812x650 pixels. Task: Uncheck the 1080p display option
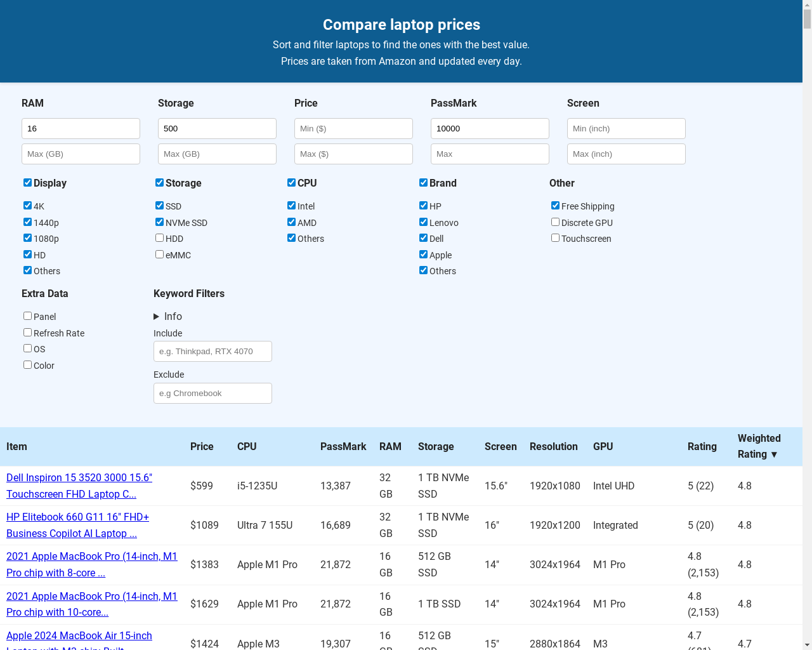tap(27, 238)
